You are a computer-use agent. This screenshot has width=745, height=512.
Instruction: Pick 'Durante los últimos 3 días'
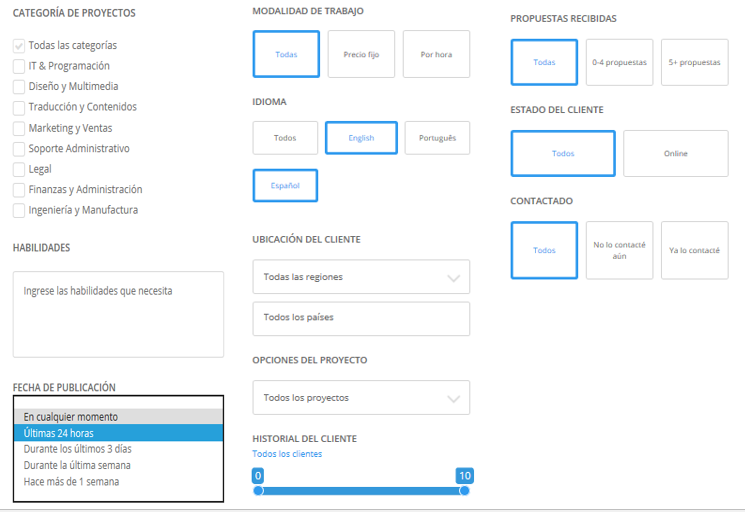click(x=118, y=449)
